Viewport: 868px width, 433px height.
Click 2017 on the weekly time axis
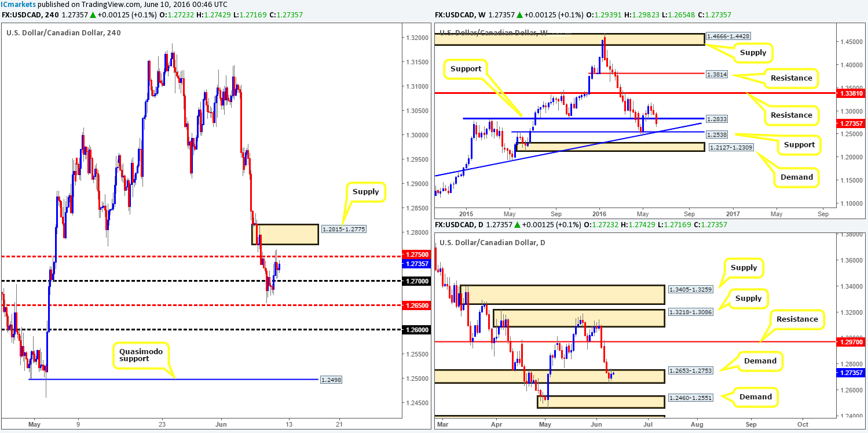click(x=733, y=213)
